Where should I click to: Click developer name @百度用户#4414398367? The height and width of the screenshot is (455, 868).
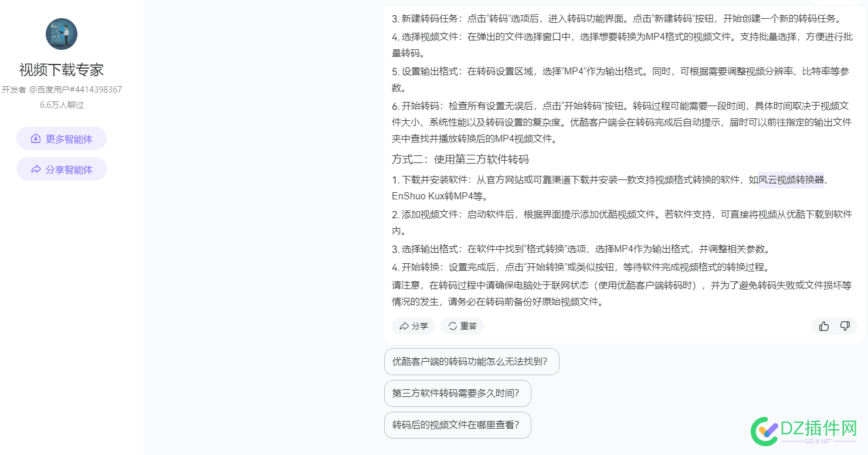point(76,90)
